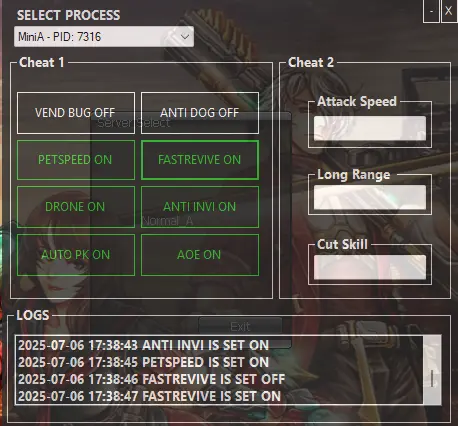The height and width of the screenshot is (426, 458).
Task: Click Exit button in background Server Select window
Action: (x=240, y=326)
